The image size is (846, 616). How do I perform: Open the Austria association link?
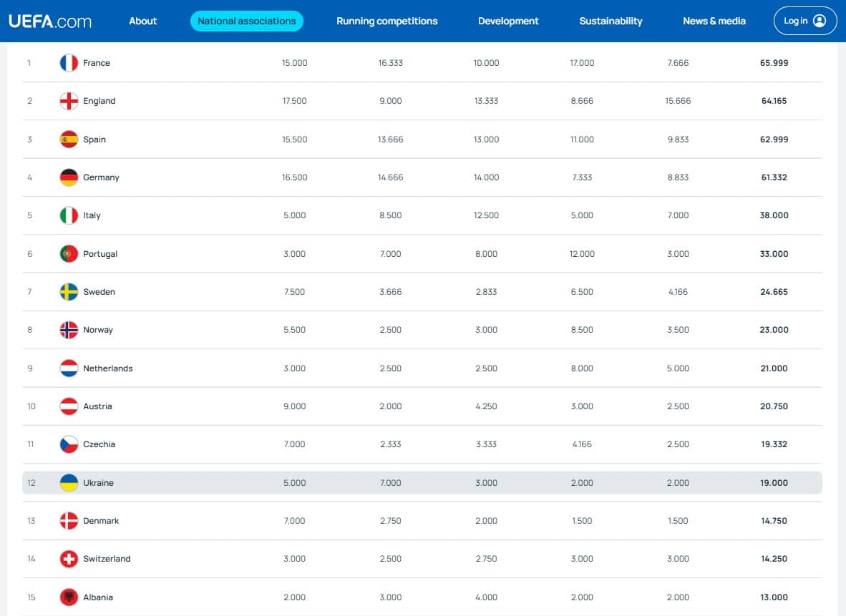[97, 406]
